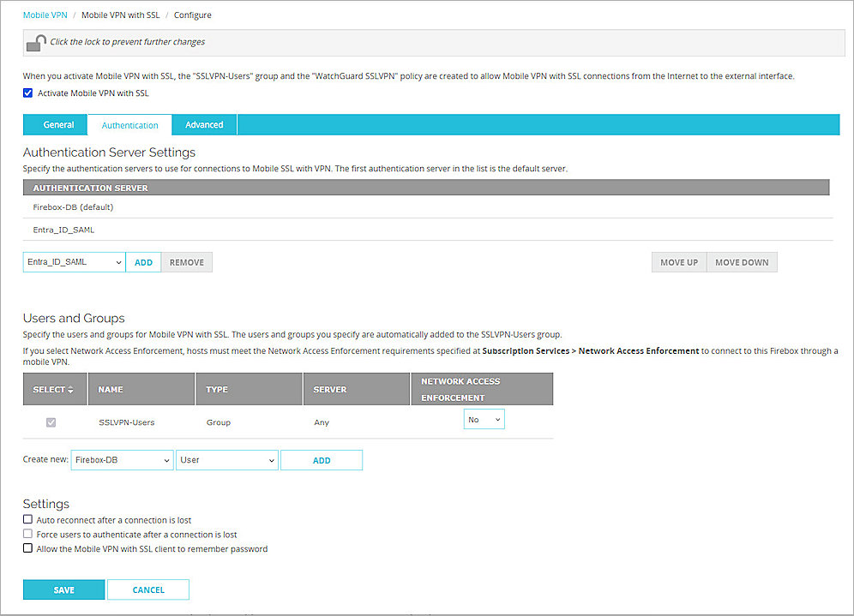
Task: Switch to the Advanced tab
Action: tap(203, 124)
